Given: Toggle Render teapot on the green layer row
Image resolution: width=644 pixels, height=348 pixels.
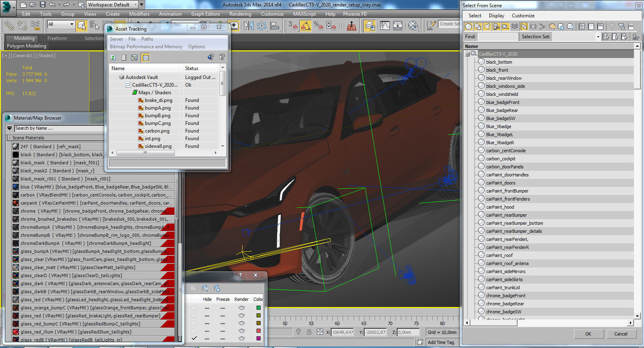Looking at the screenshot, I should (242, 308).
